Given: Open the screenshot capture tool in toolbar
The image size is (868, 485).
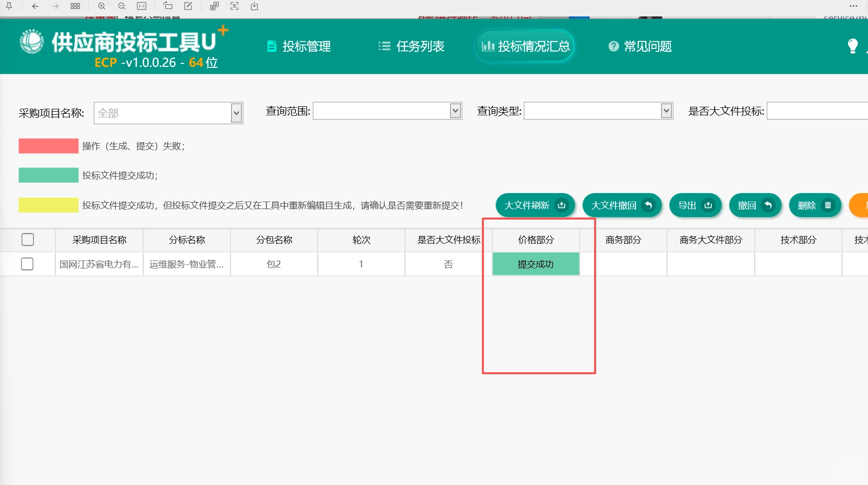Looking at the screenshot, I should coord(235,6).
